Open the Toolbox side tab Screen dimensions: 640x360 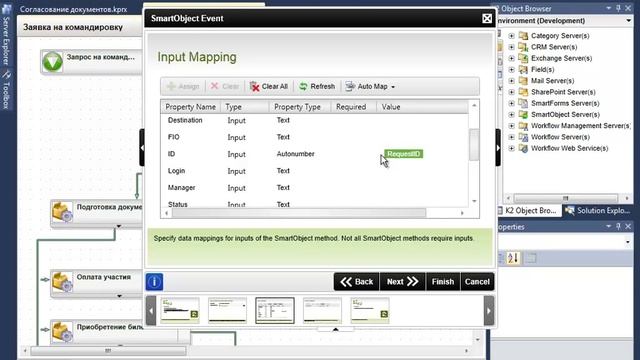point(6,91)
